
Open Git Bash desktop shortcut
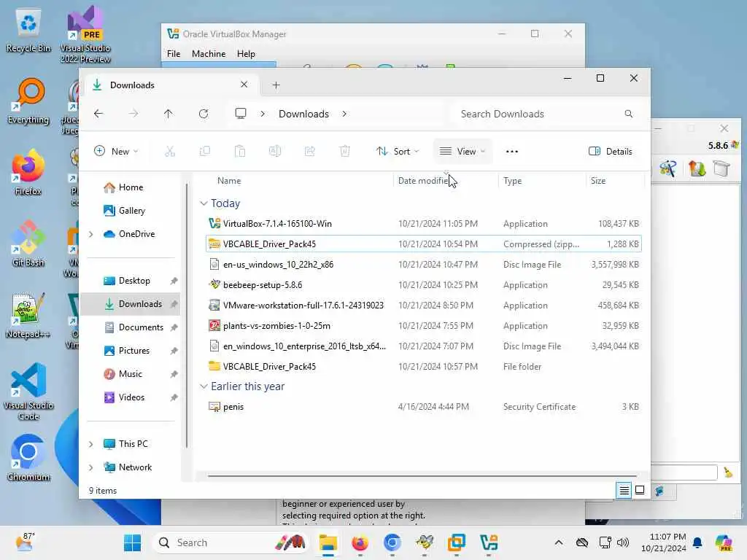[x=28, y=244]
